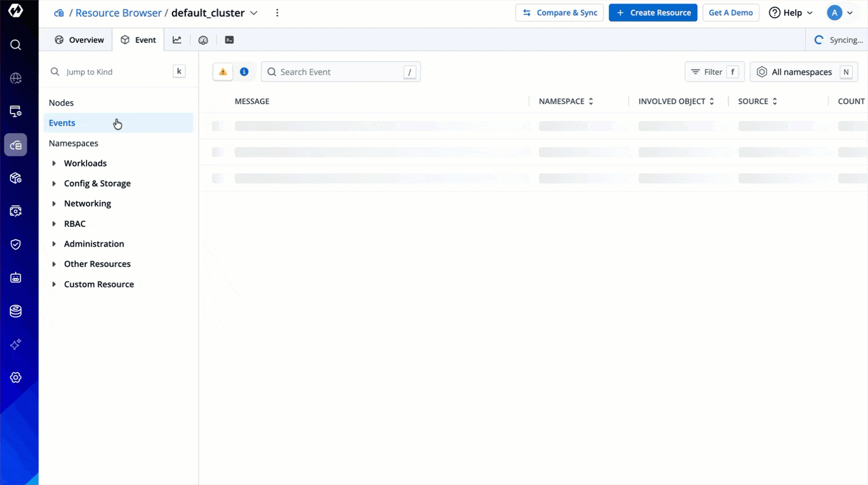Open the security shield sidebar icon
The image size is (868, 485).
tap(16, 244)
